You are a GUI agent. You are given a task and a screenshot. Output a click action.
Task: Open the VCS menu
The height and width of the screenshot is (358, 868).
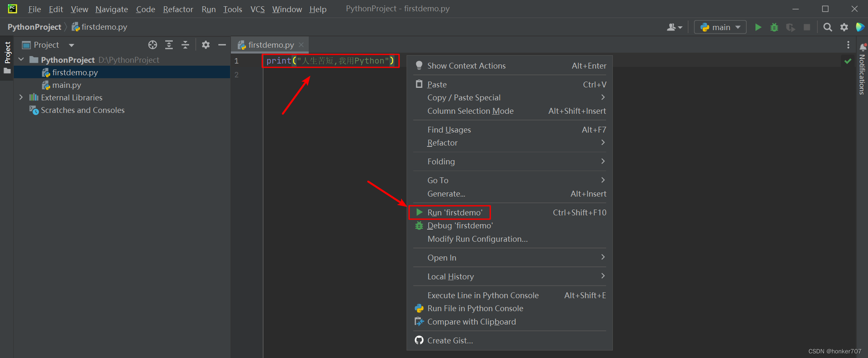258,9
